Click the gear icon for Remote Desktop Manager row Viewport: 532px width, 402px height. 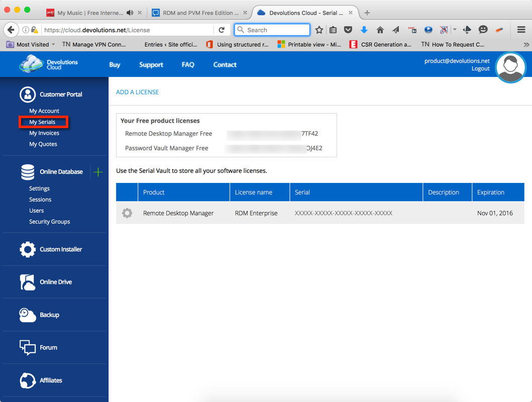pos(127,213)
